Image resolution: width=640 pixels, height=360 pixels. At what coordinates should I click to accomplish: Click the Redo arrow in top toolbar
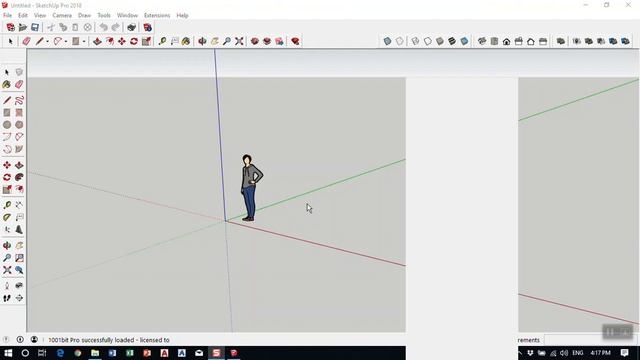116,27
